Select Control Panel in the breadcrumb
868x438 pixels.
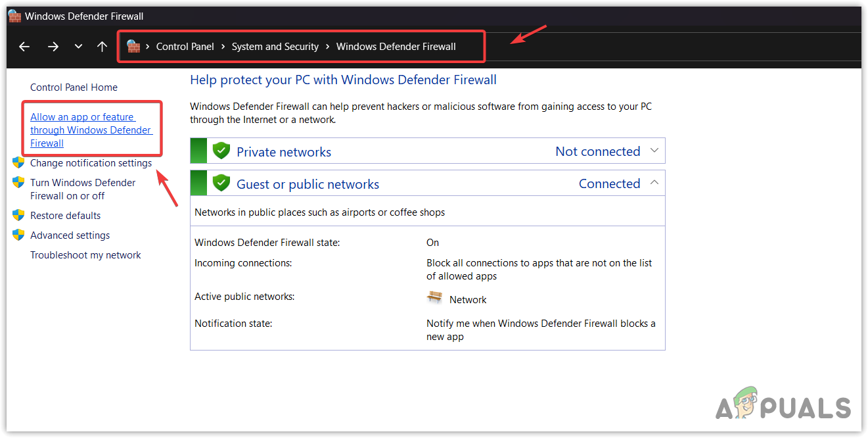click(185, 47)
